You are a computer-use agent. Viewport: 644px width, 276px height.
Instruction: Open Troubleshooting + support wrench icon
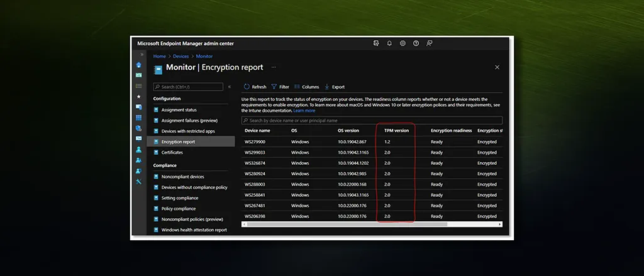pos(139,182)
